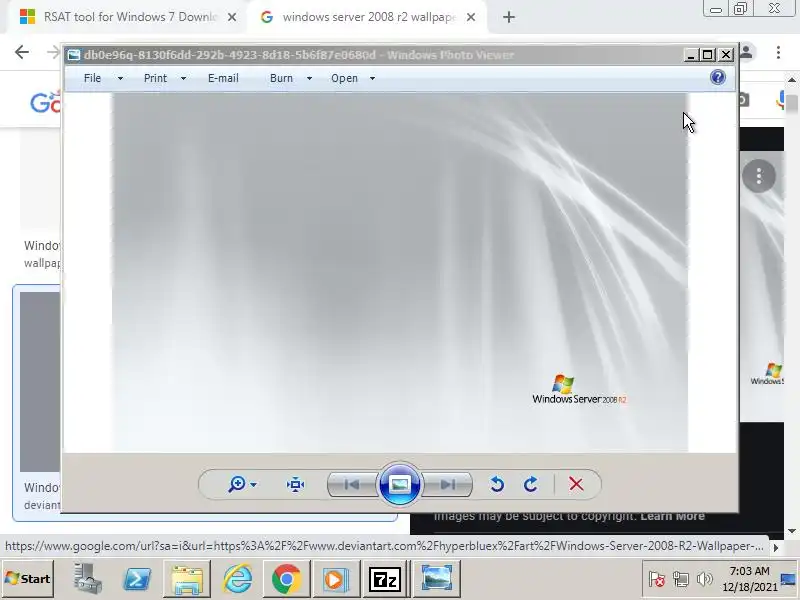Screen dimensions: 800x600
Task: Open Photo Viewer help icon
Action: [x=717, y=77]
